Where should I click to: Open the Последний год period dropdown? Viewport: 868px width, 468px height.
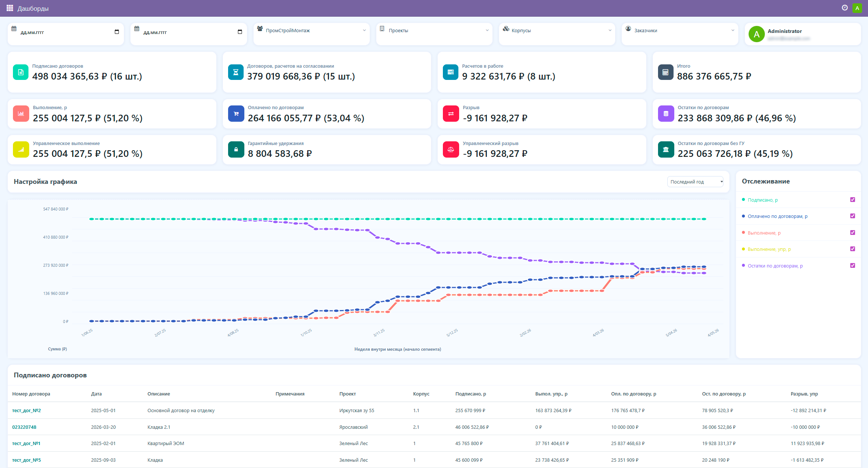(695, 182)
